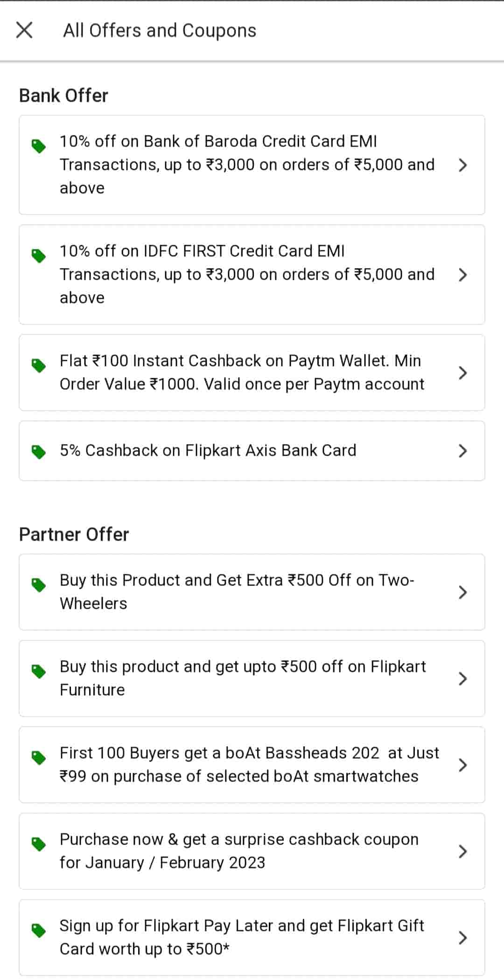Tap tag icon beside Two-Wheelers offer
The height and width of the screenshot is (980, 504).
pyautogui.click(x=39, y=585)
